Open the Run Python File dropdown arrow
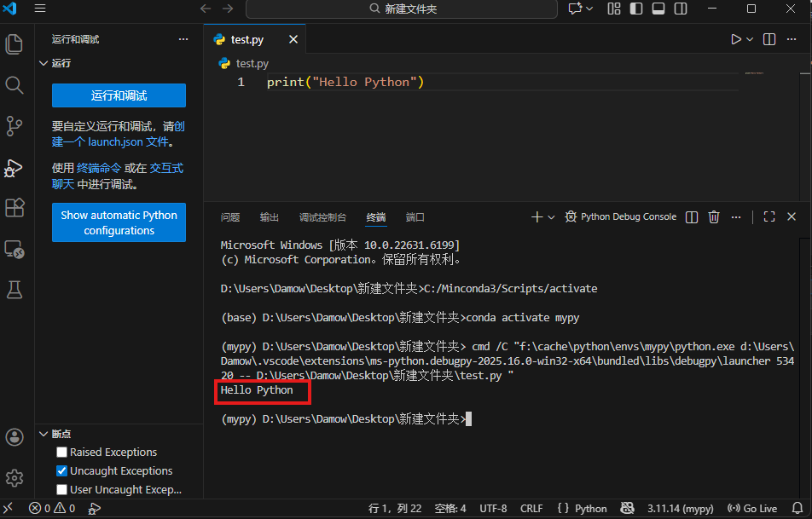The image size is (812, 519). tap(751, 39)
